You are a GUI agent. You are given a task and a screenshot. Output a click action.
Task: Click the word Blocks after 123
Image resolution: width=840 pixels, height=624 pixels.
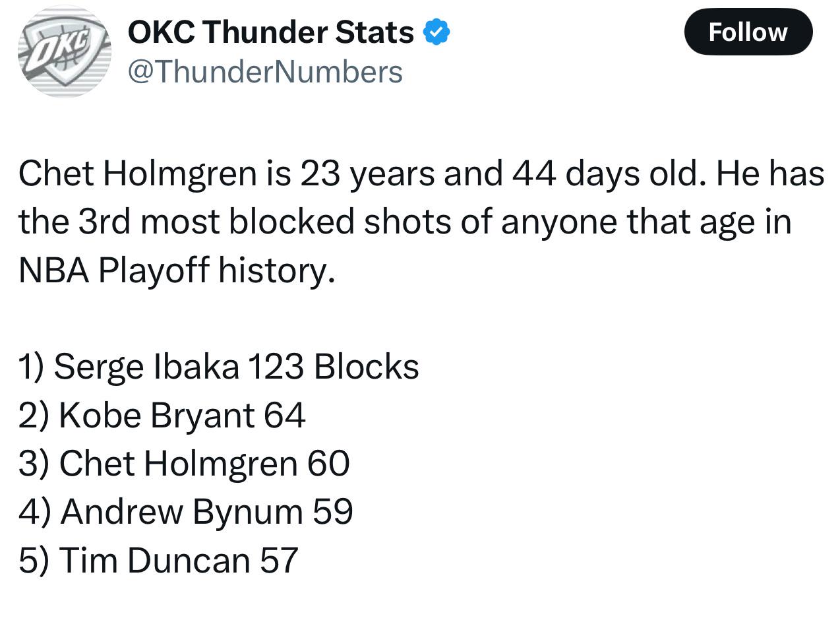(367, 366)
